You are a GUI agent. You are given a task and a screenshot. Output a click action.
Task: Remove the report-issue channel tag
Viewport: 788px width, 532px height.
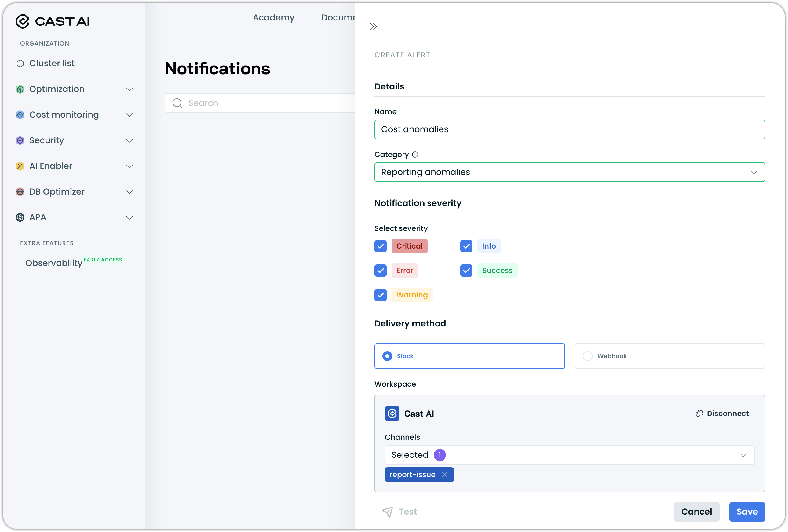tap(444, 475)
